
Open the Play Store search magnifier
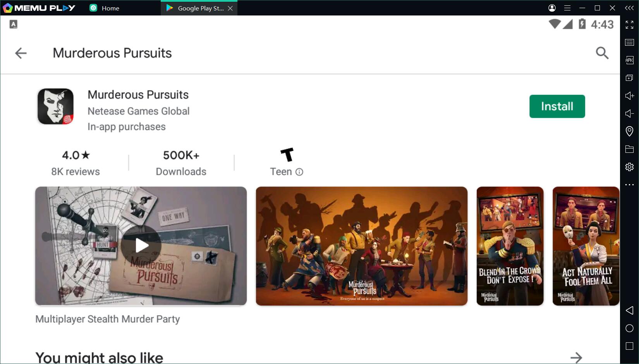pos(602,53)
